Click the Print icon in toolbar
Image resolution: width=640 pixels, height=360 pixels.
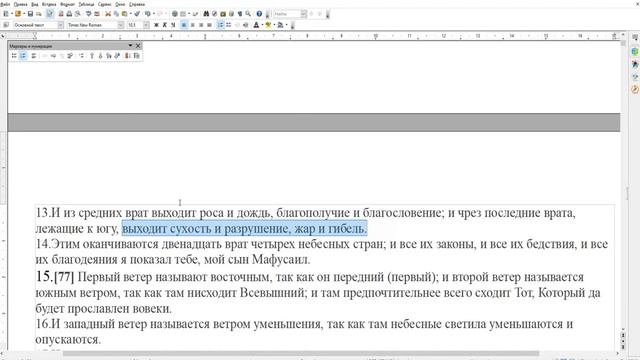tap(69, 14)
